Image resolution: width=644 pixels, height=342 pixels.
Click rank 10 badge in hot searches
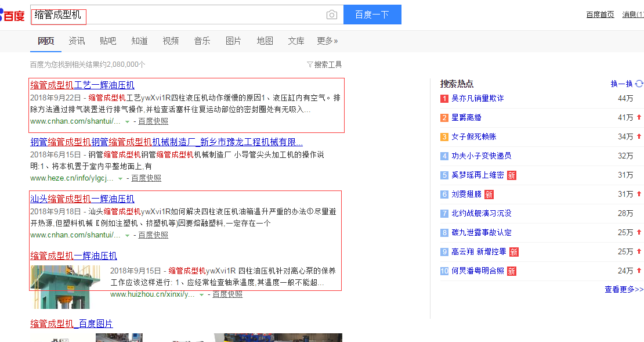coord(444,271)
